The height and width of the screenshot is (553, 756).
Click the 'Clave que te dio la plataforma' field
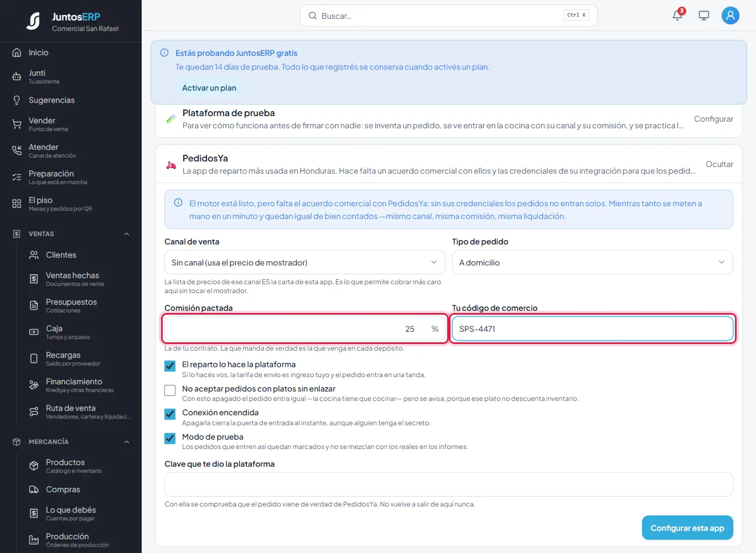pyautogui.click(x=449, y=484)
